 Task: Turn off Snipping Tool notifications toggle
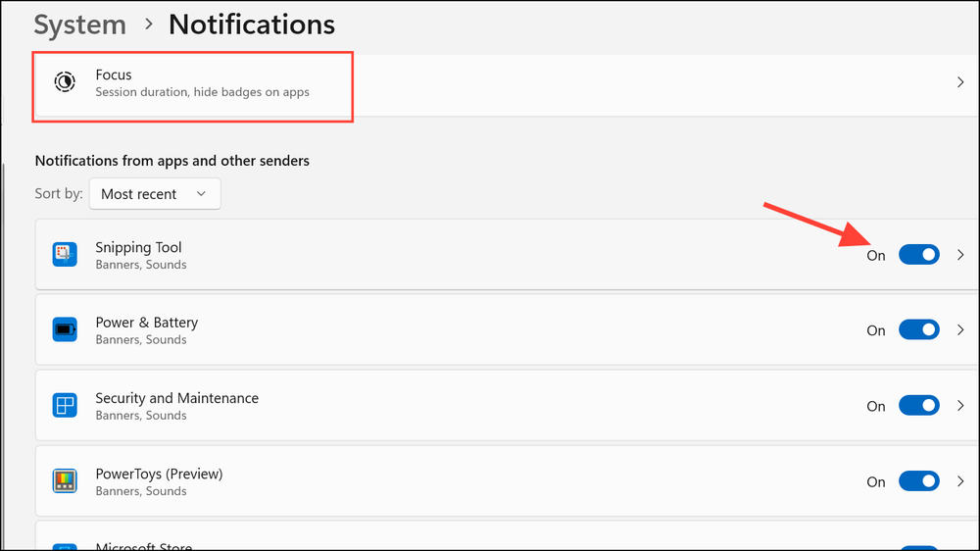[918, 255]
